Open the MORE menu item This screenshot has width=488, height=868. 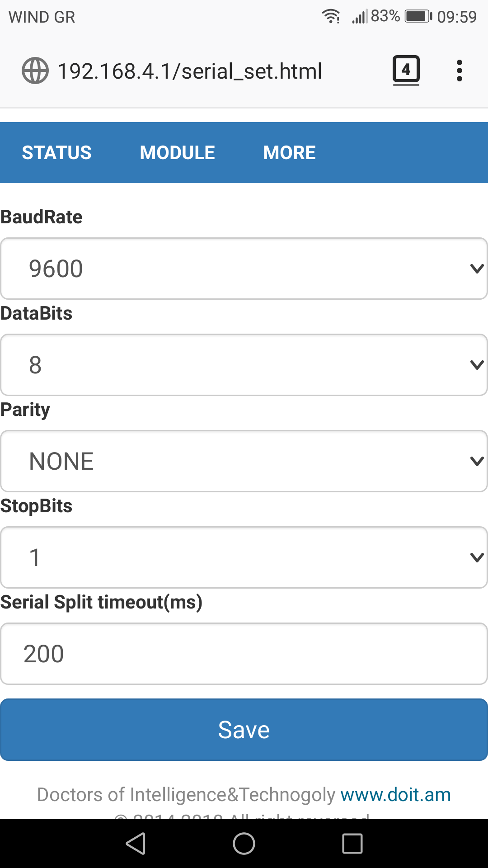tap(290, 153)
